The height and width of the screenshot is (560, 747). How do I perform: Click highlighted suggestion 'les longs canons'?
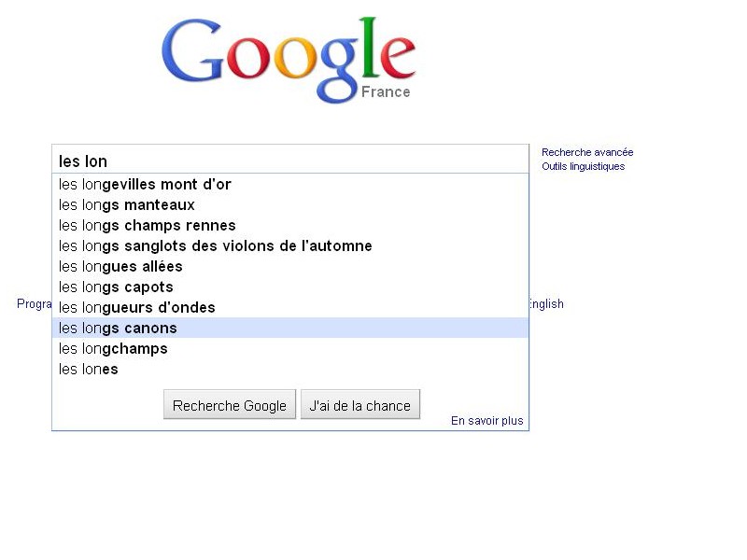(290, 328)
